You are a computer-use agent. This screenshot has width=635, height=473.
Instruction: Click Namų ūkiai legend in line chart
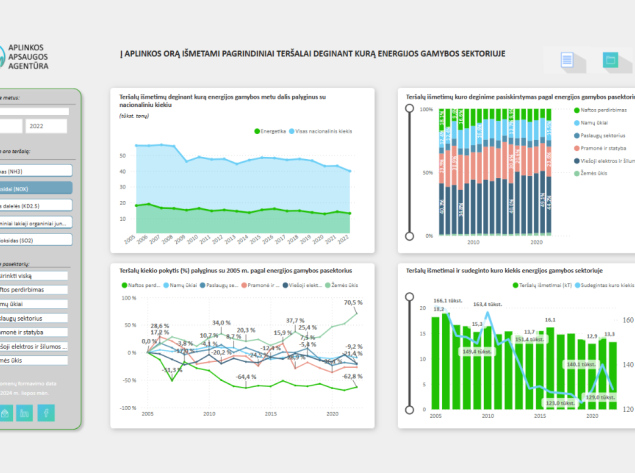pyautogui.click(x=180, y=285)
